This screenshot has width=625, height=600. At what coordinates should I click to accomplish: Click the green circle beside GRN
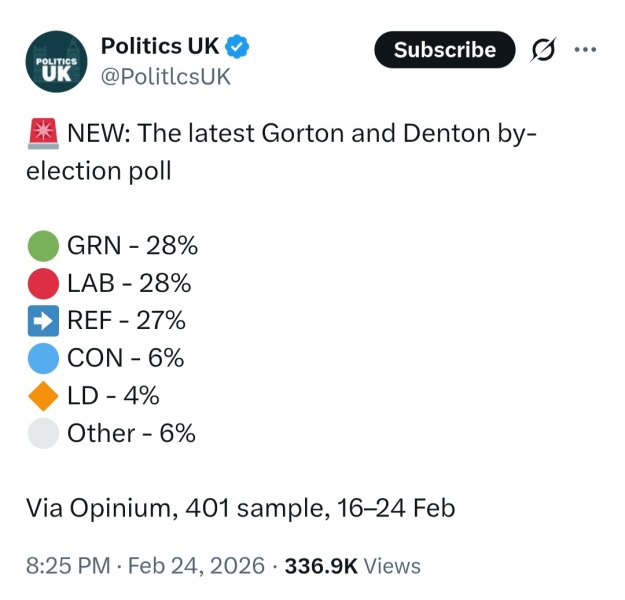pos(43,246)
